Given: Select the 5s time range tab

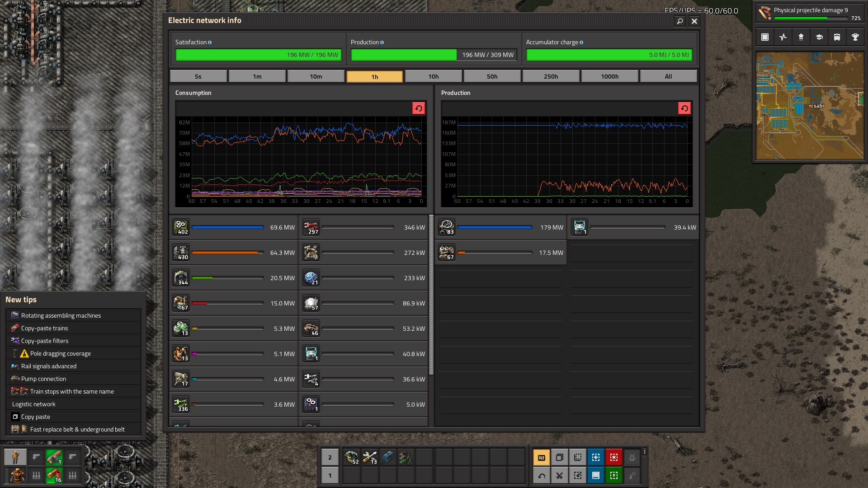Looking at the screenshot, I should coord(198,76).
